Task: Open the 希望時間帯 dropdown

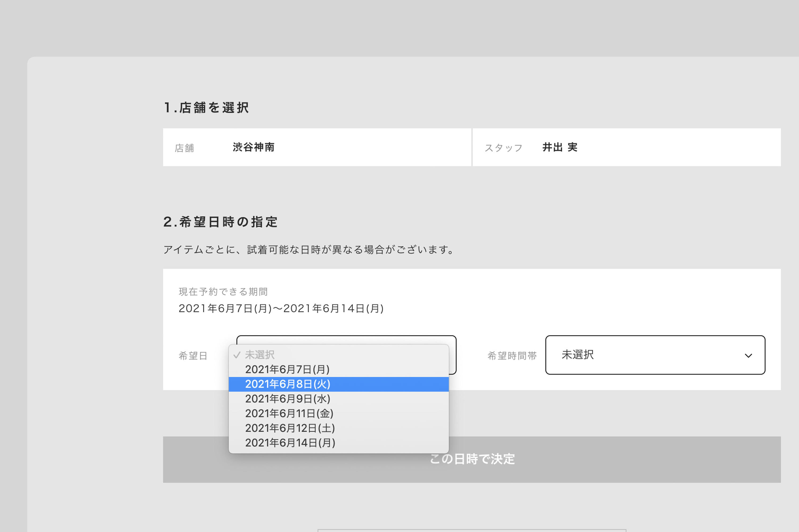Action: (655, 355)
